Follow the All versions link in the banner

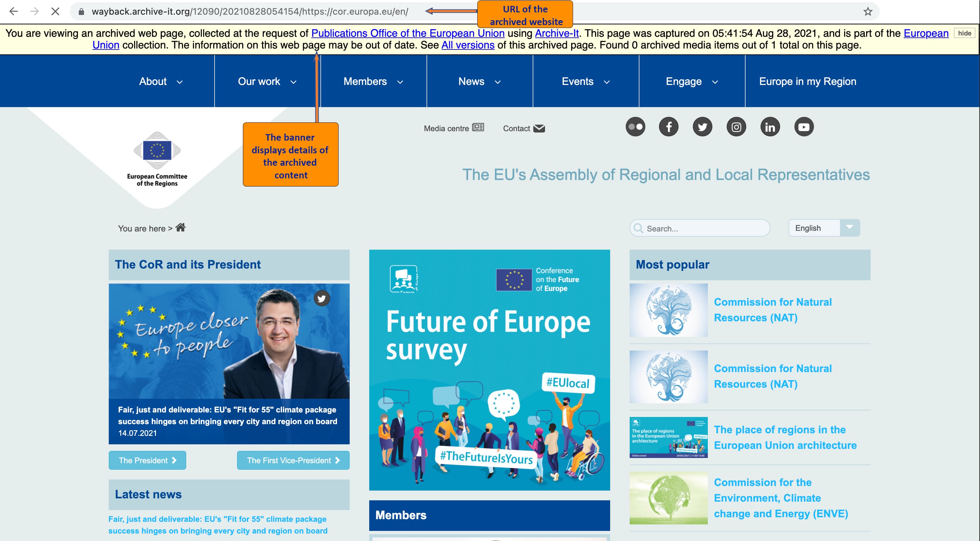(x=468, y=45)
